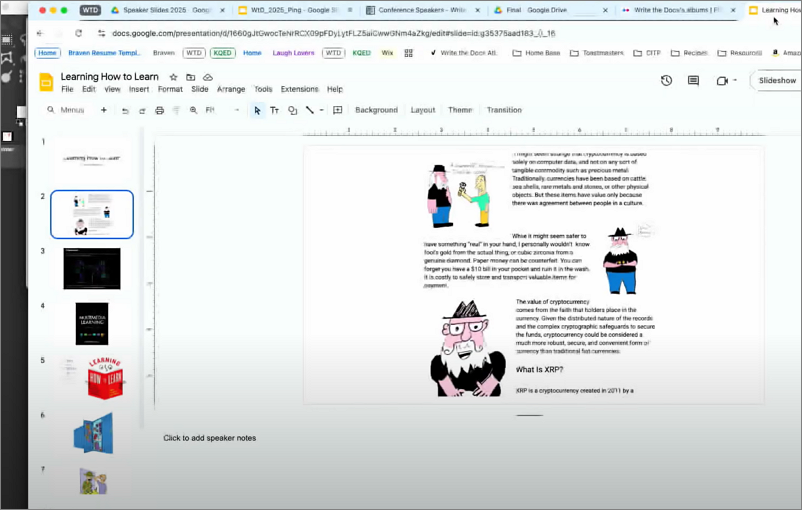Expand the camera meeting options arrow

(x=735, y=80)
